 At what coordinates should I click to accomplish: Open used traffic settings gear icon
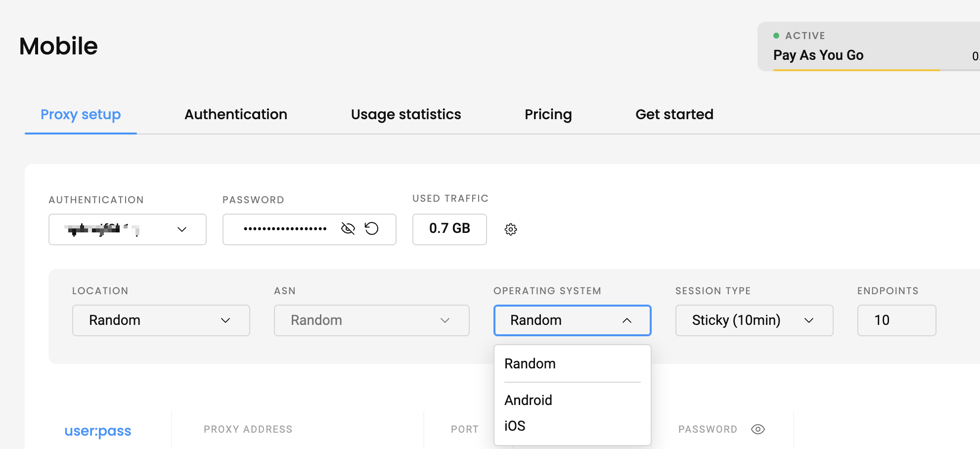coord(511,229)
